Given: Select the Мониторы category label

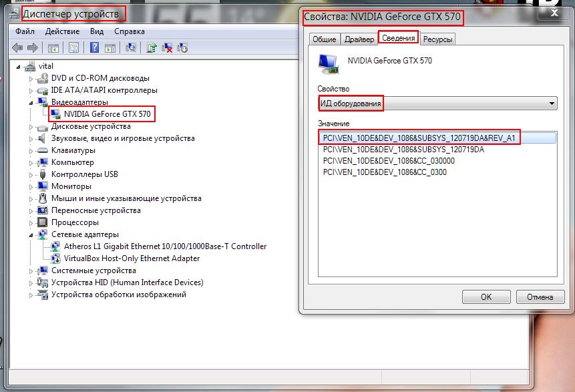Looking at the screenshot, I should click(71, 186).
